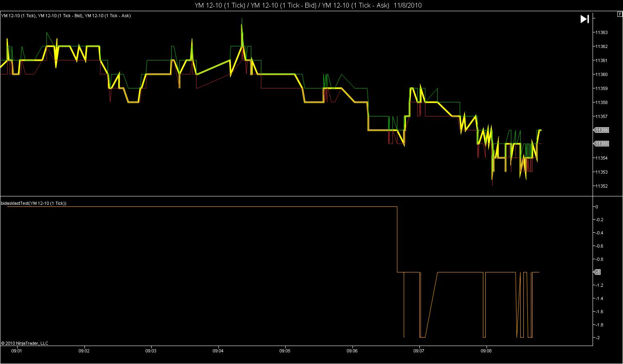The image size is (623, 364).
Task: Click the small F box in the chart corner
Action: pos(620,14)
